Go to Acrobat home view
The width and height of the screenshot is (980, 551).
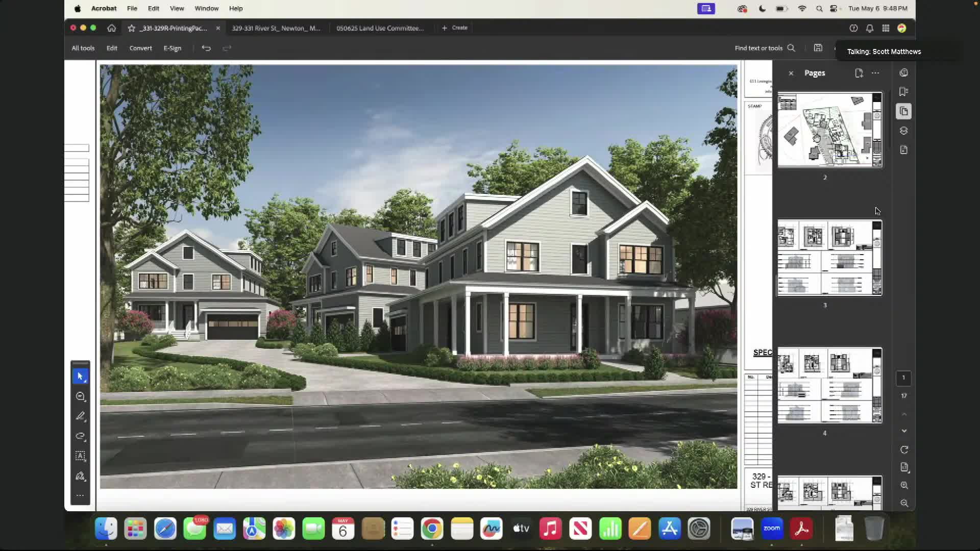point(111,28)
